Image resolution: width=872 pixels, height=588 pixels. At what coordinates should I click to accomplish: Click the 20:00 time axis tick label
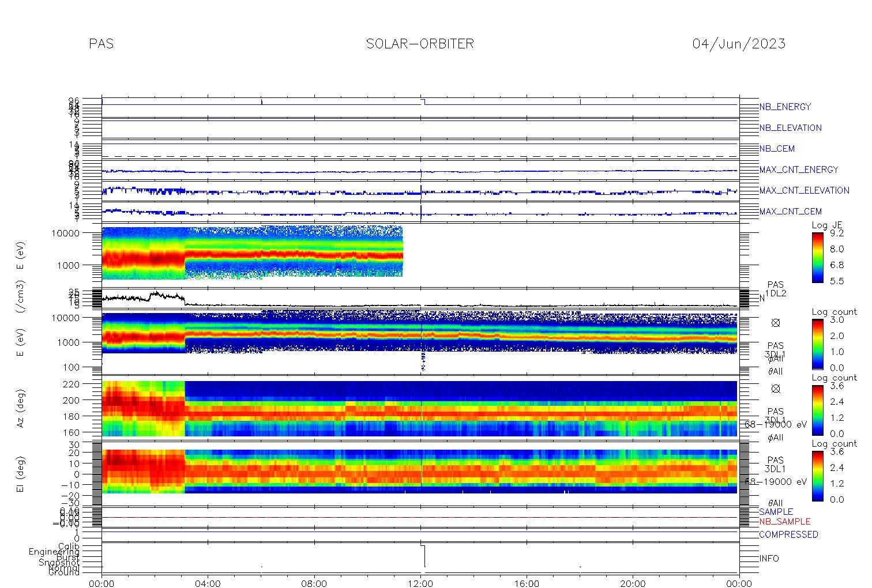[633, 583]
